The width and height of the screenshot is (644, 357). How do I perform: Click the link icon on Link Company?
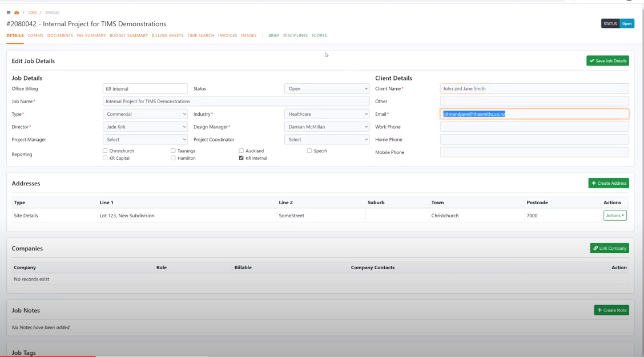[x=595, y=248]
